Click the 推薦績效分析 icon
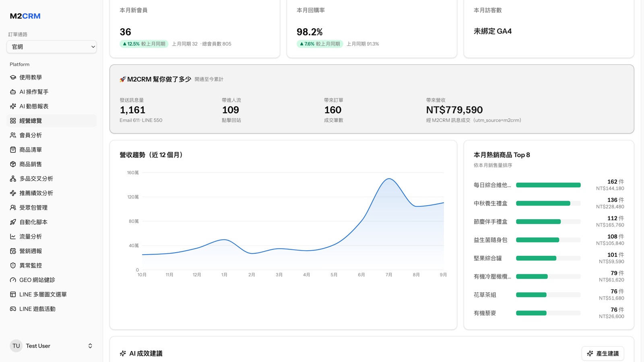The width and height of the screenshot is (644, 362). [x=13, y=193]
